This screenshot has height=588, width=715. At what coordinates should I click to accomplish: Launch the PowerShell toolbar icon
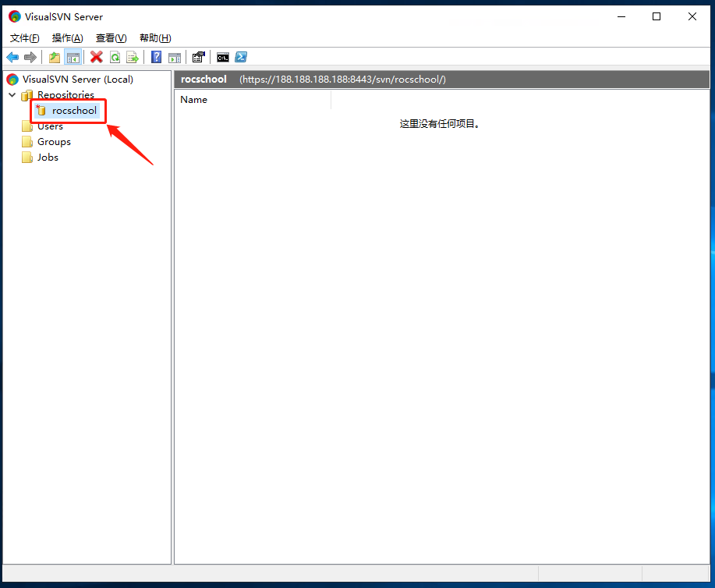tap(241, 57)
